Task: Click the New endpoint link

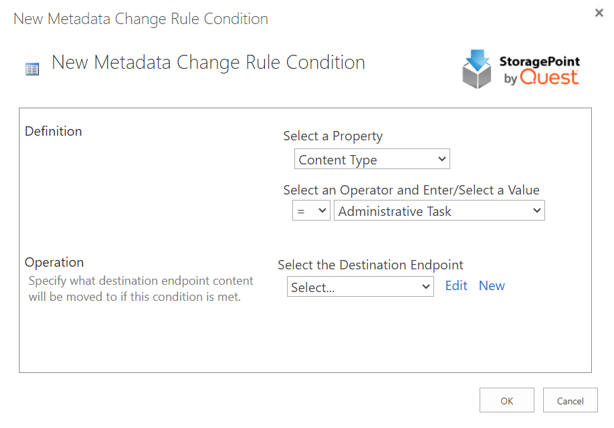Action: [492, 286]
